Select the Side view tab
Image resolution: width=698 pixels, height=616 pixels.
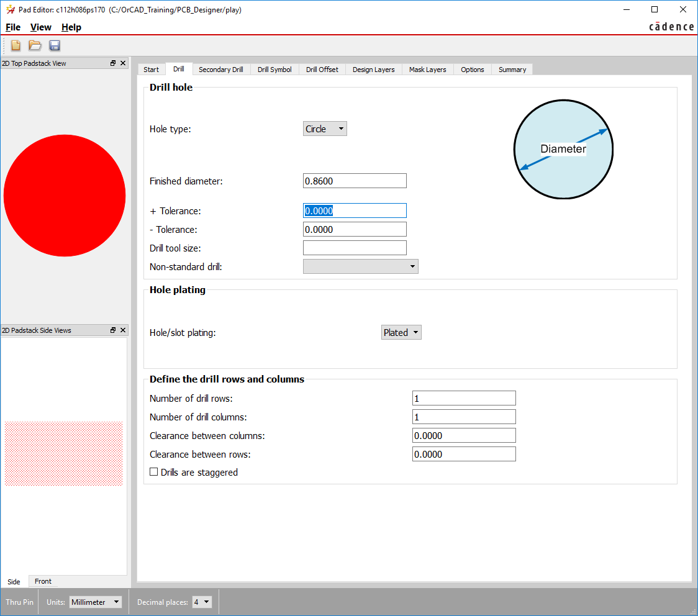[14, 582]
